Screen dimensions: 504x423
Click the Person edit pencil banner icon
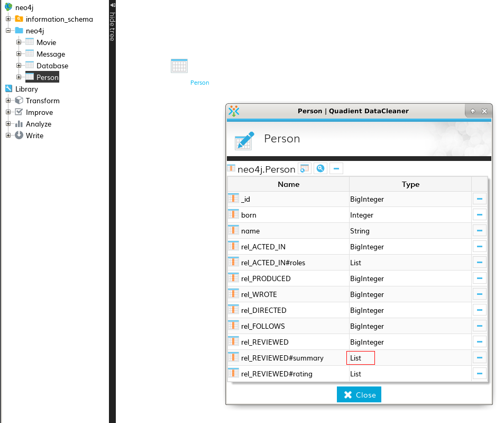(x=244, y=141)
